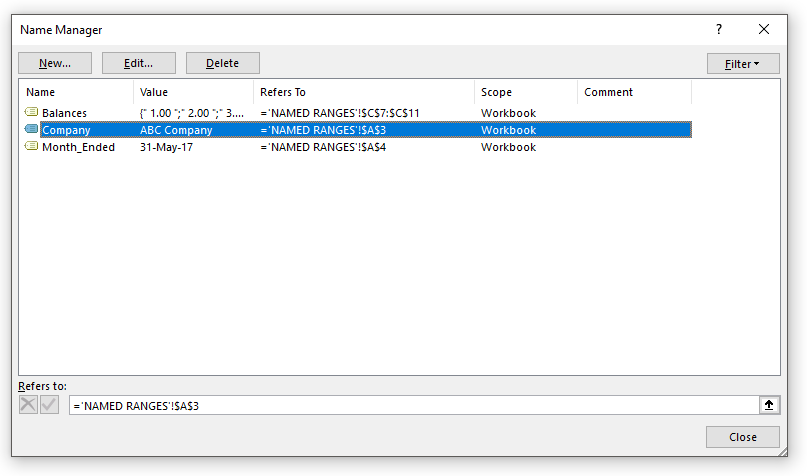Sort by the Scope column header
The width and height of the screenshot is (807, 476).
tap(526, 92)
